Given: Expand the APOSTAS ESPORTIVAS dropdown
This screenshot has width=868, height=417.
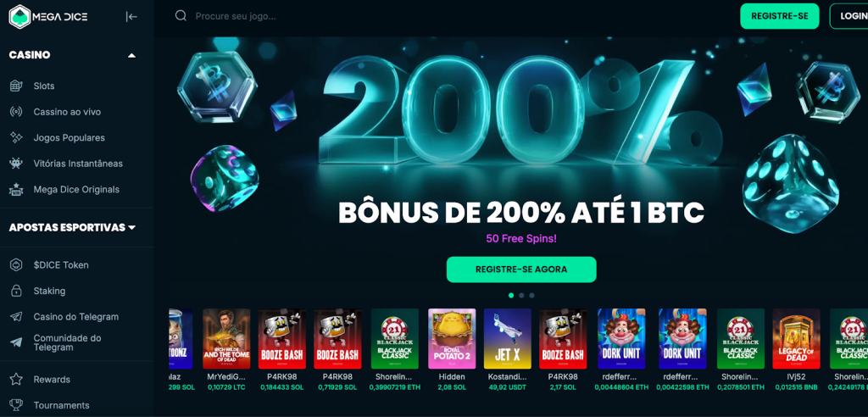Looking at the screenshot, I should (131, 228).
